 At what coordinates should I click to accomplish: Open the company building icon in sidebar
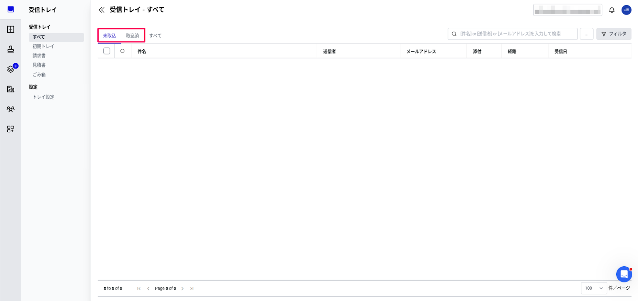coord(10,89)
